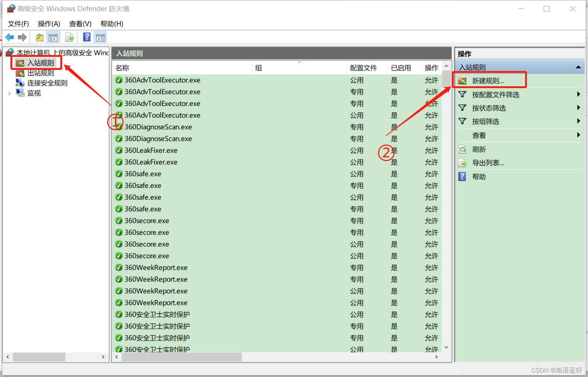
Task: Toggle the Show/Hide console tree icon
Action: tap(53, 37)
